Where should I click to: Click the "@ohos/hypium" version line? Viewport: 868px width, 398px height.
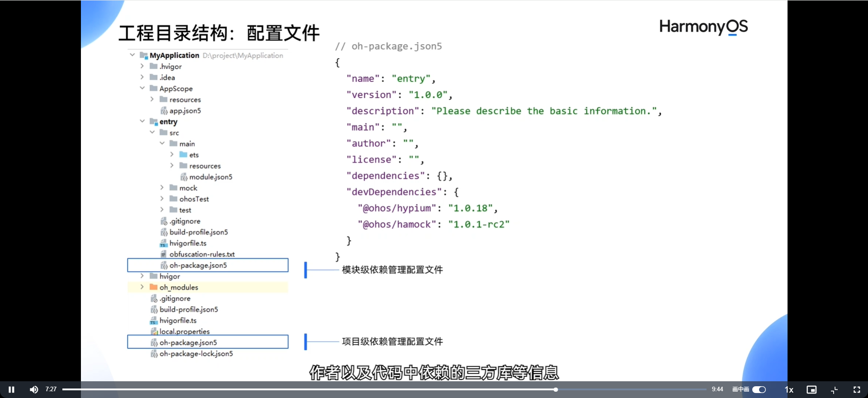pyautogui.click(x=428, y=208)
